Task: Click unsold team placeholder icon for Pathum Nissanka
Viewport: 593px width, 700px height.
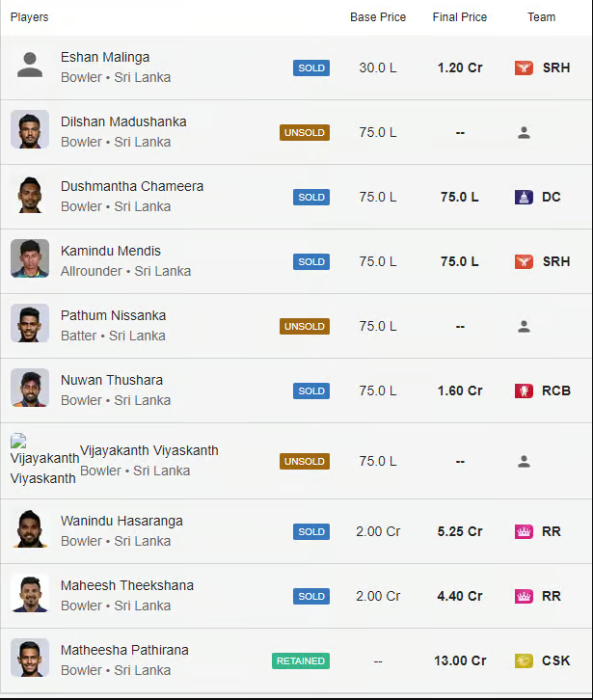Action: click(x=524, y=326)
